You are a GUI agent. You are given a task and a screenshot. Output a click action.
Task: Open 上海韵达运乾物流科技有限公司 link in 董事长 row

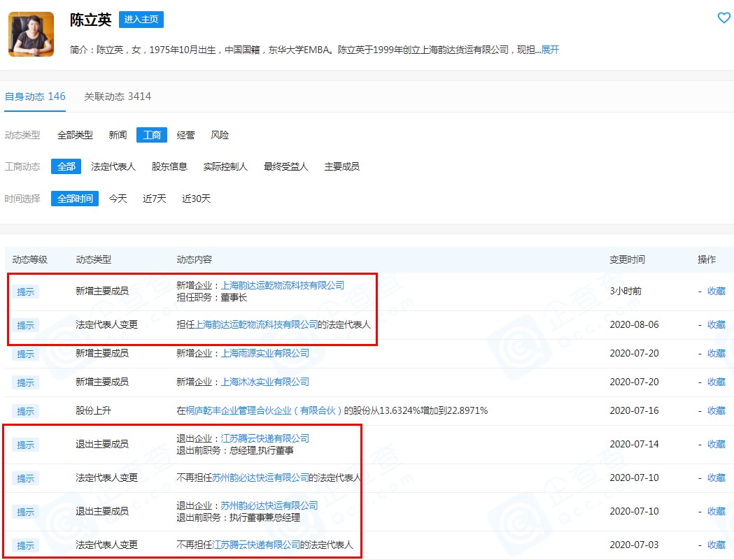(x=282, y=285)
